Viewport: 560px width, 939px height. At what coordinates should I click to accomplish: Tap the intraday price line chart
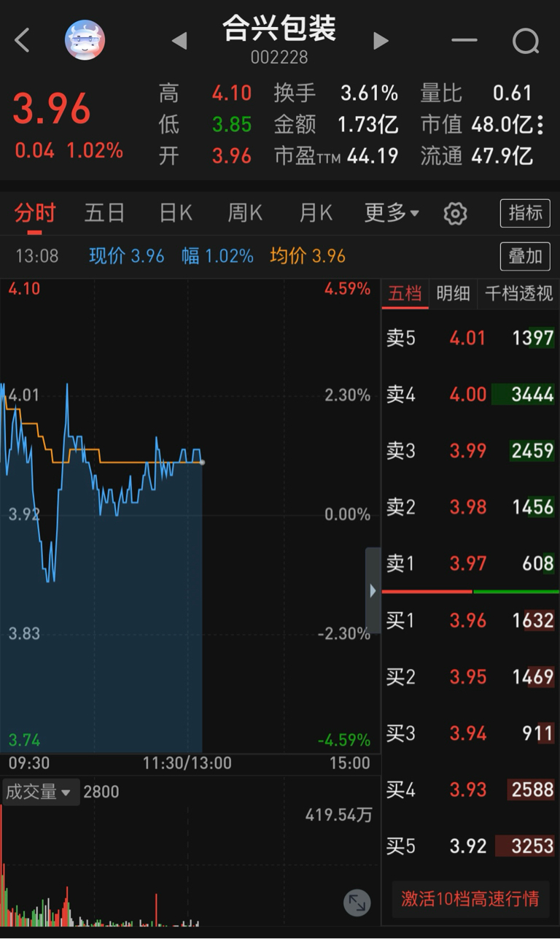pos(190,517)
